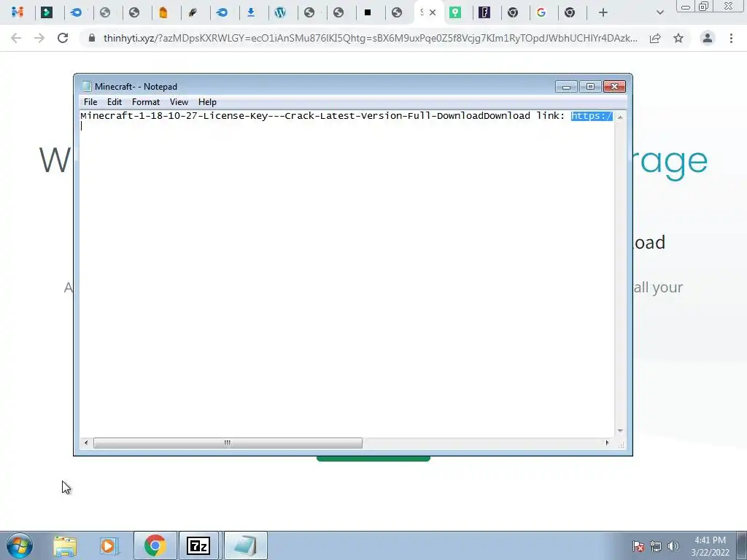Open the Notepad Help menu
The width and height of the screenshot is (747, 560).
tap(207, 102)
